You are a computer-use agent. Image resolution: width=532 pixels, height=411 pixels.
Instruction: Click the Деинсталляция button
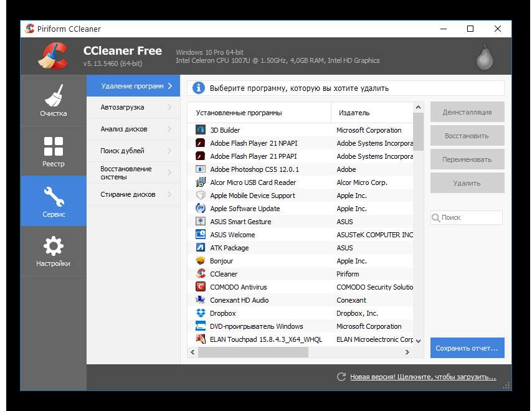(x=467, y=112)
